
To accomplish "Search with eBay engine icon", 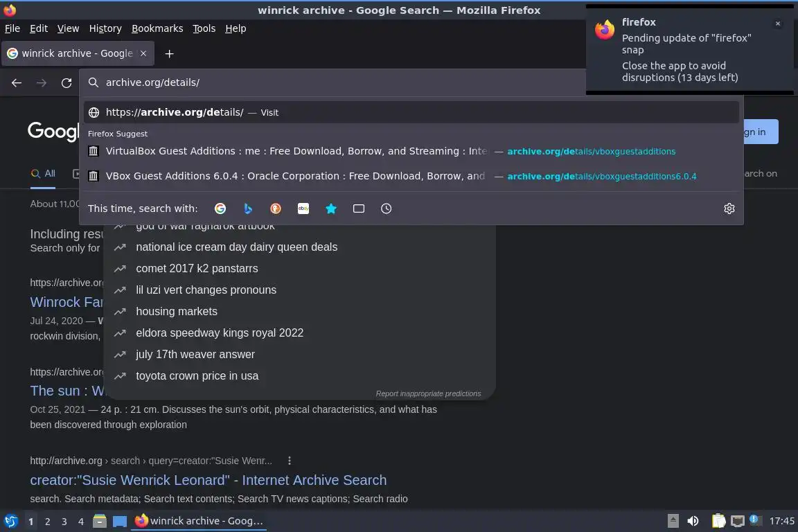I will pos(303,209).
